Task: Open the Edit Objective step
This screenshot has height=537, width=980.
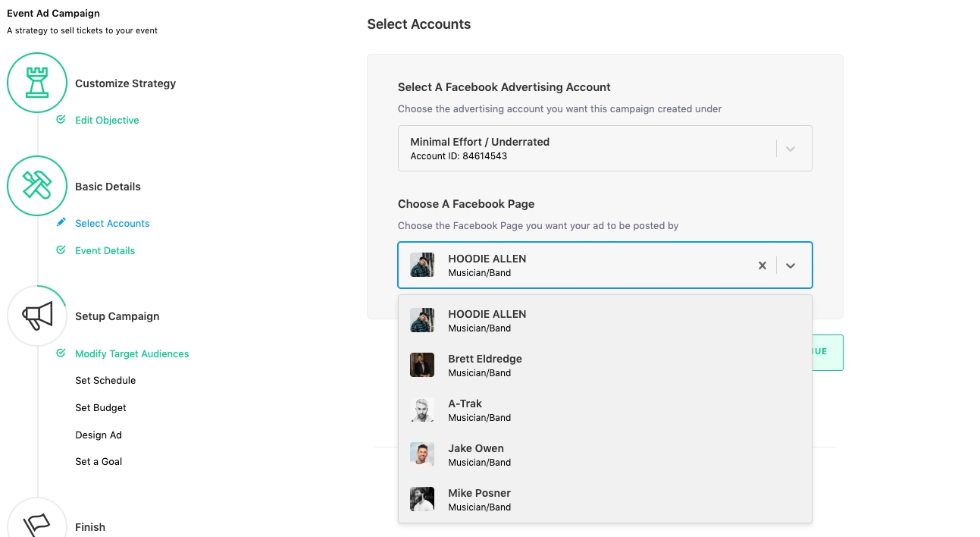Action: (107, 120)
